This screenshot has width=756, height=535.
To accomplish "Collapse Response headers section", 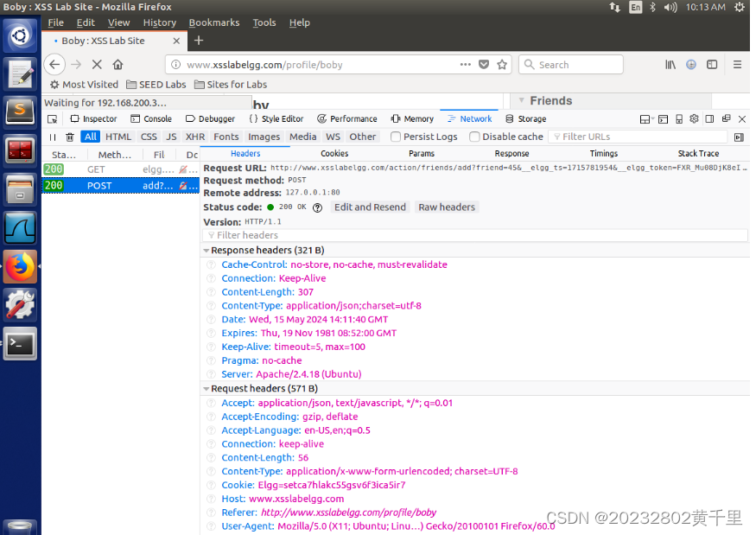I will point(206,251).
